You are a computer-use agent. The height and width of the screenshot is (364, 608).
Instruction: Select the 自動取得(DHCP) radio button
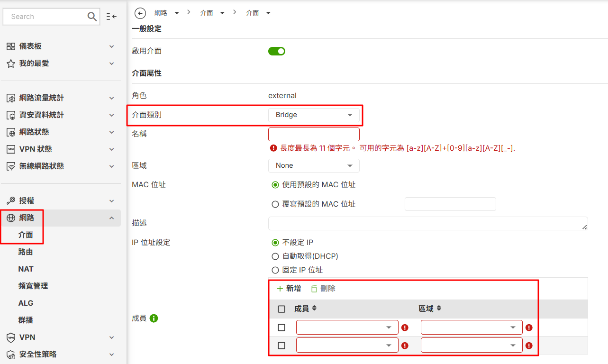tap(275, 256)
